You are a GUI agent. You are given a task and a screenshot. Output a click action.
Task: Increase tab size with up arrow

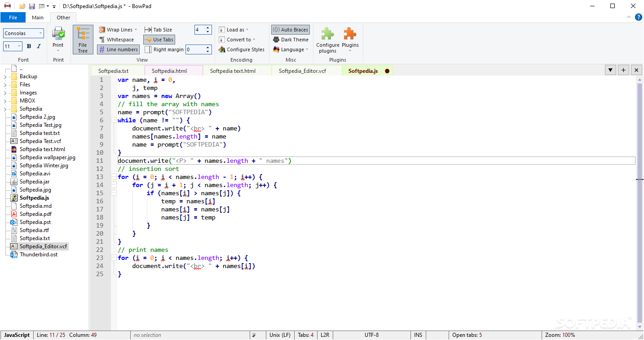(x=208, y=27)
